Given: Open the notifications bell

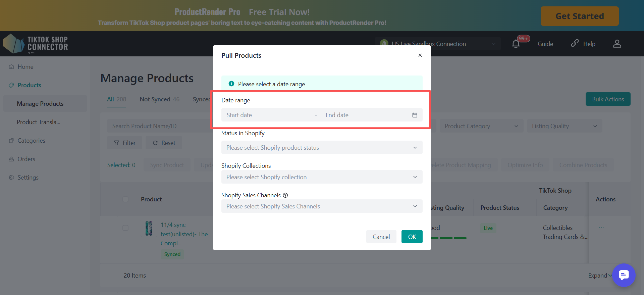Looking at the screenshot, I should pos(516,44).
